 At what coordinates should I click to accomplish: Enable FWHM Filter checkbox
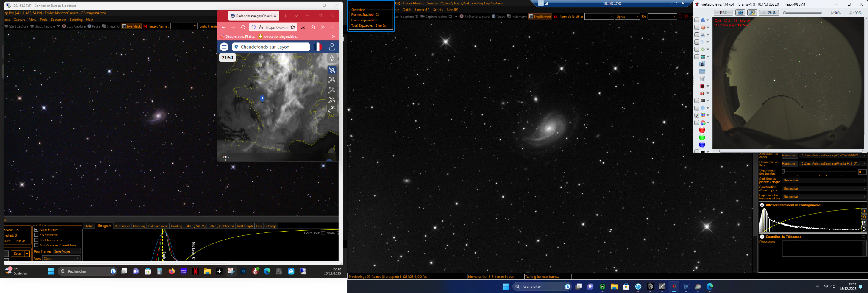coord(36,235)
